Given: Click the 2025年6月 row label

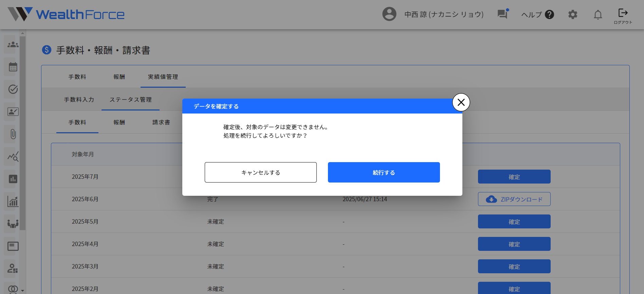Looking at the screenshot, I should [x=85, y=199].
